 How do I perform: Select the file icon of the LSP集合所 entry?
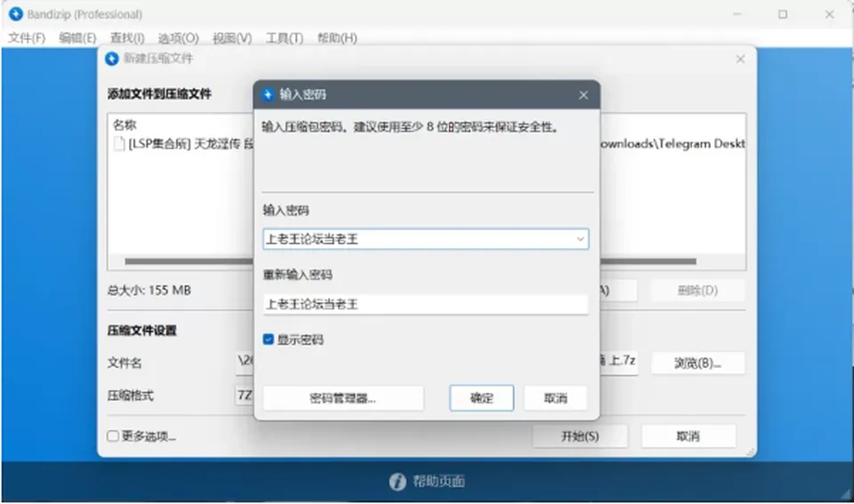(x=118, y=144)
